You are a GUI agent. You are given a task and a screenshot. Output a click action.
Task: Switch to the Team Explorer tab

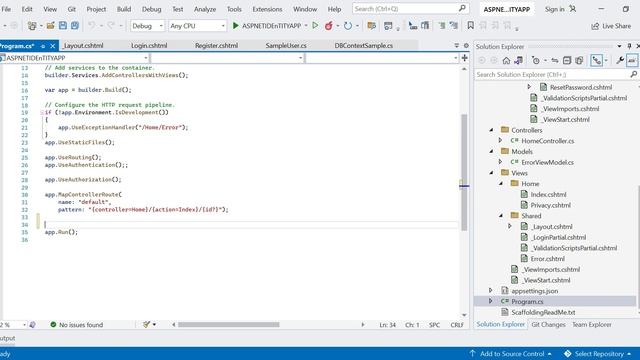point(591,324)
